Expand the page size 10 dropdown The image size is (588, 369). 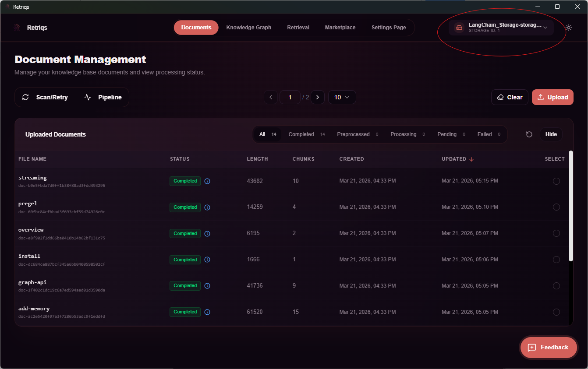[342, 97]
